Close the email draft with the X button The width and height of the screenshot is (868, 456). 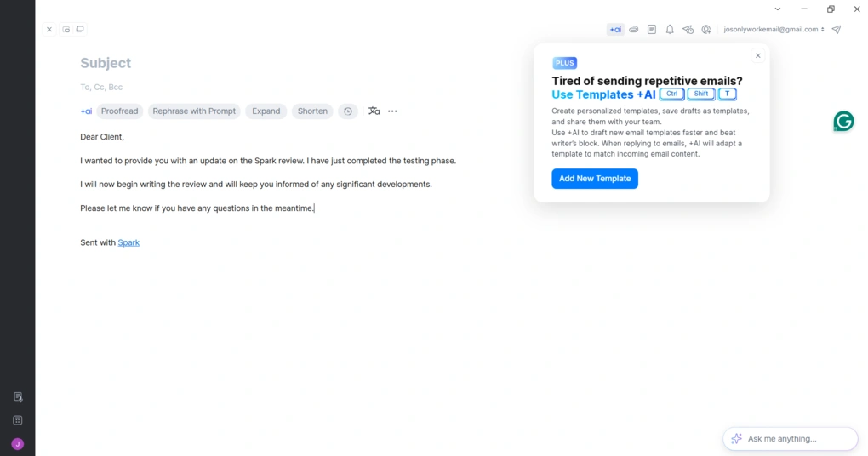click(x=49, y=29)
